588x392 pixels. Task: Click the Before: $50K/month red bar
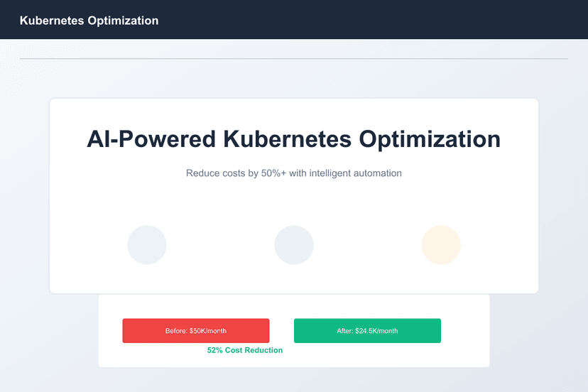196,330
